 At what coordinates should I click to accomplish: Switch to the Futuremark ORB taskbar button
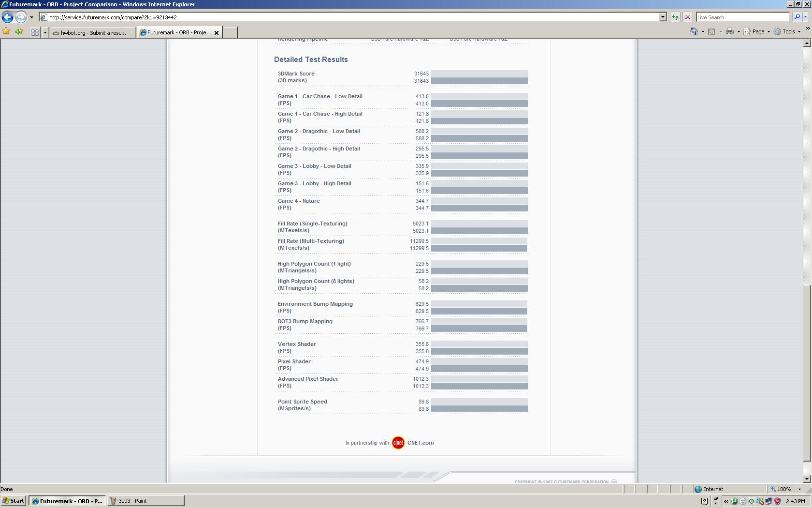(x=67, y=501)
